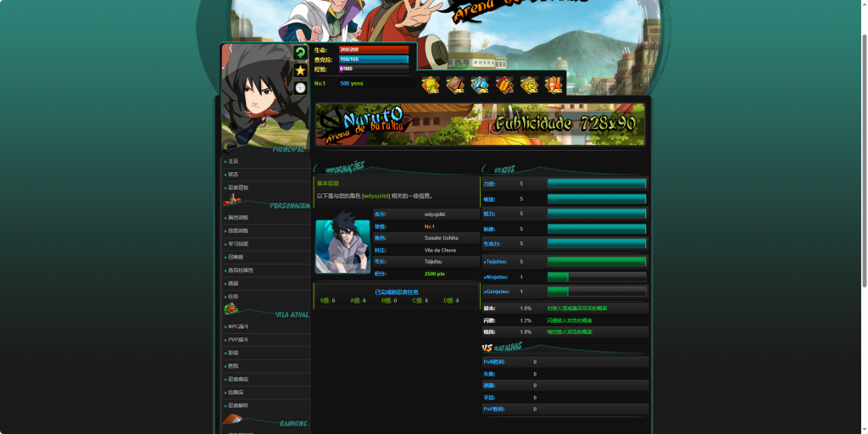Click the Ninjutsu progress bar
Screen dimensions: 868x434
pyautogui.click(x=597, y=277)
